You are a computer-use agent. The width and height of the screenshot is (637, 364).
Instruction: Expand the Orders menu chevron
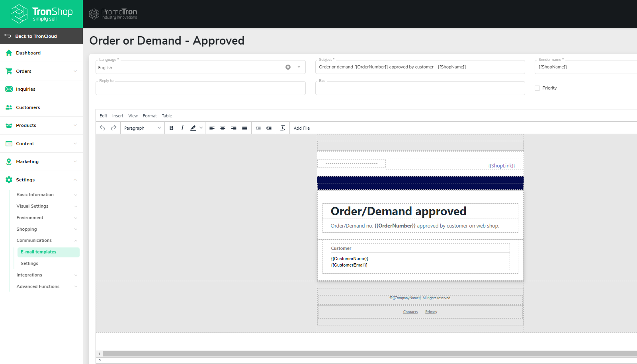click(x=75, y=71)
